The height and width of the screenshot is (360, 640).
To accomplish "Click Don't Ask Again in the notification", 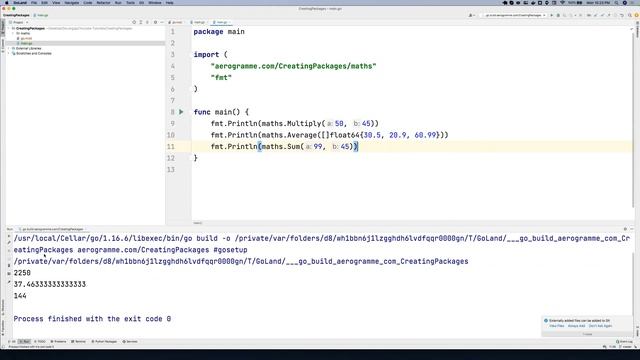I will [600, 326].
